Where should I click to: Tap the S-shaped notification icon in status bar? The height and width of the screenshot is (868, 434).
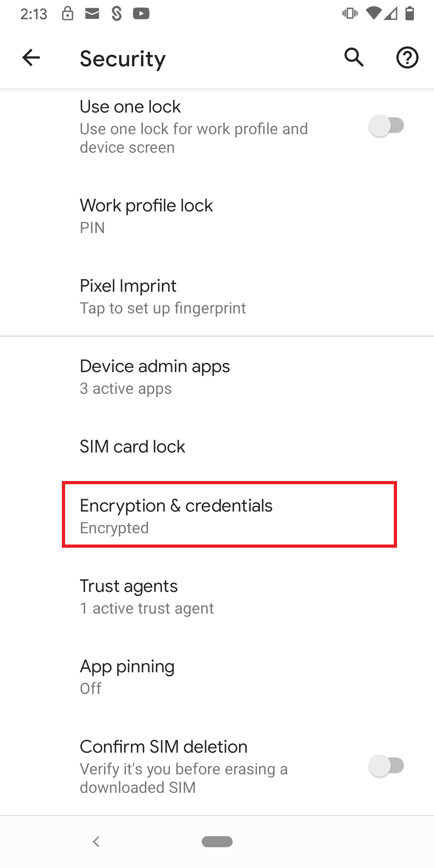pyautogui.click(x=117, y=14)
